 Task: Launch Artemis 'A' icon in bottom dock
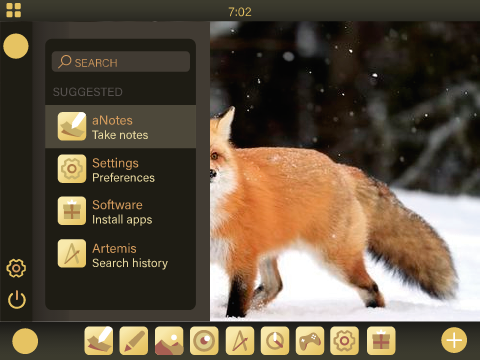tap(240, 341)
